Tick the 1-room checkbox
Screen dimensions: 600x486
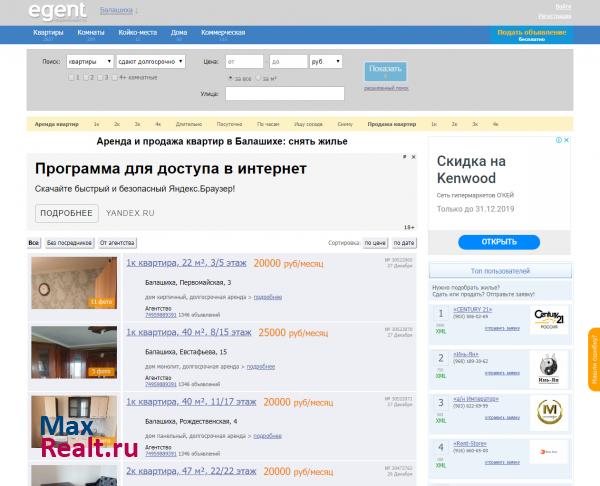(x=71, y=78)
